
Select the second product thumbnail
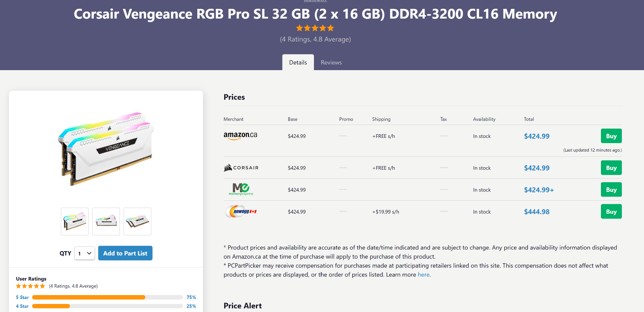pos(106,221)
